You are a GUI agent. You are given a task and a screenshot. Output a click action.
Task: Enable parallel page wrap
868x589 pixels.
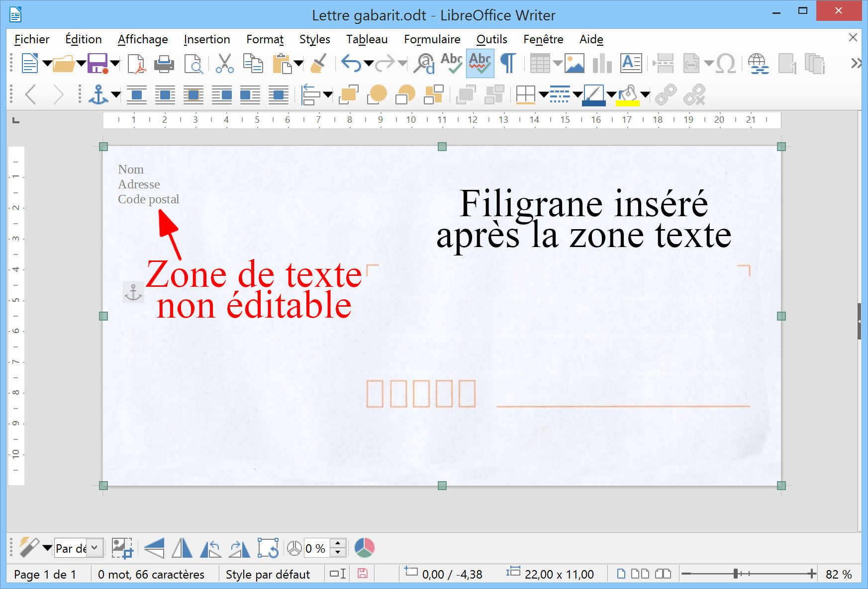165,94
